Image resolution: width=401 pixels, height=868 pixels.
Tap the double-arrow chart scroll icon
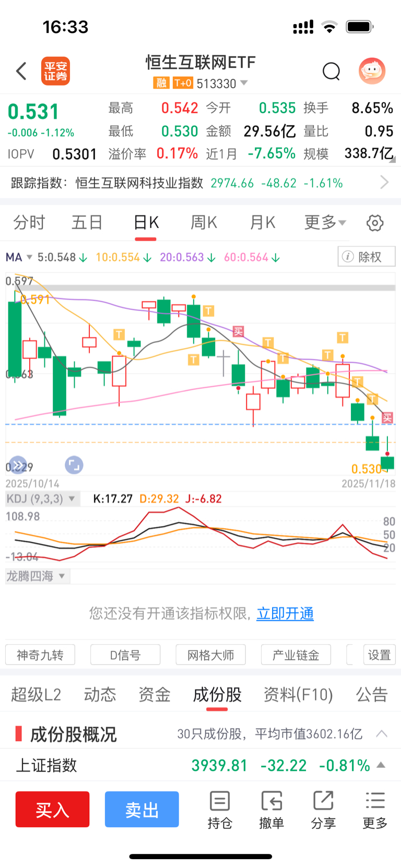18,465
